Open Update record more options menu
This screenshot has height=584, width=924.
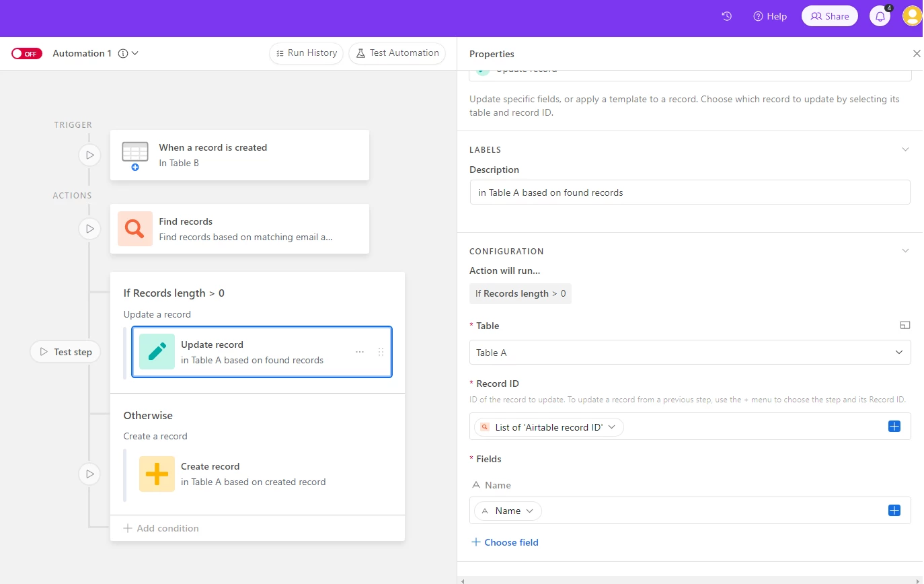(x=360, y=352)
